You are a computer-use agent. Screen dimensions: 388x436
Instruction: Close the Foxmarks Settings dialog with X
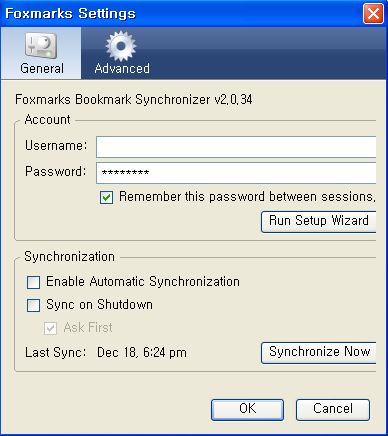[x=373, y=14]
